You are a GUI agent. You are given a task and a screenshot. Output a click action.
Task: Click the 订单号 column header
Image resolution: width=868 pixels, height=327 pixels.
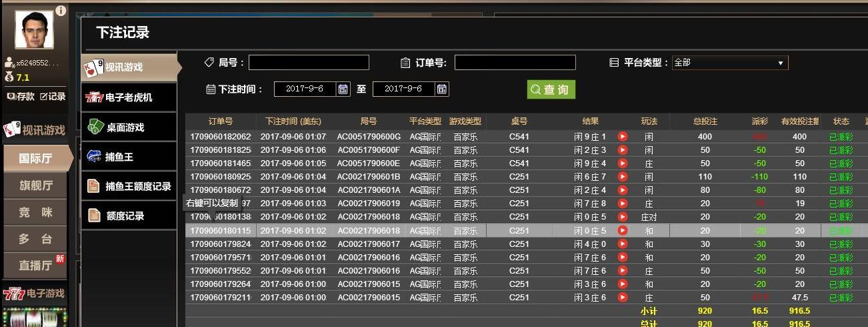tap(221, 121)
